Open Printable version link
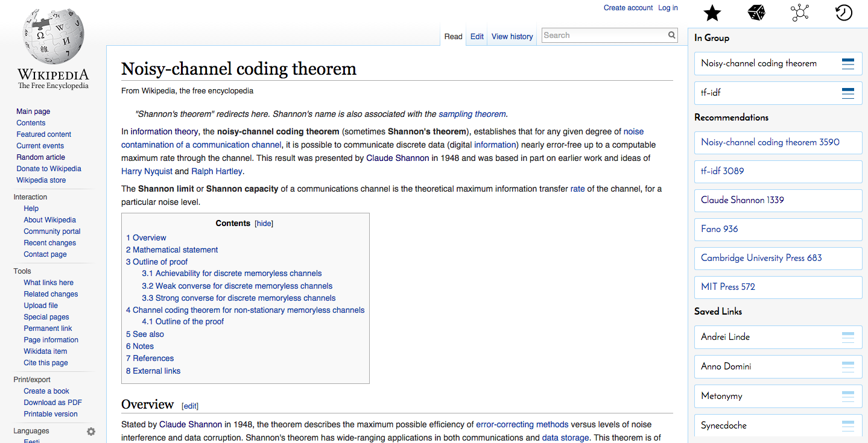 coord(51,414)
